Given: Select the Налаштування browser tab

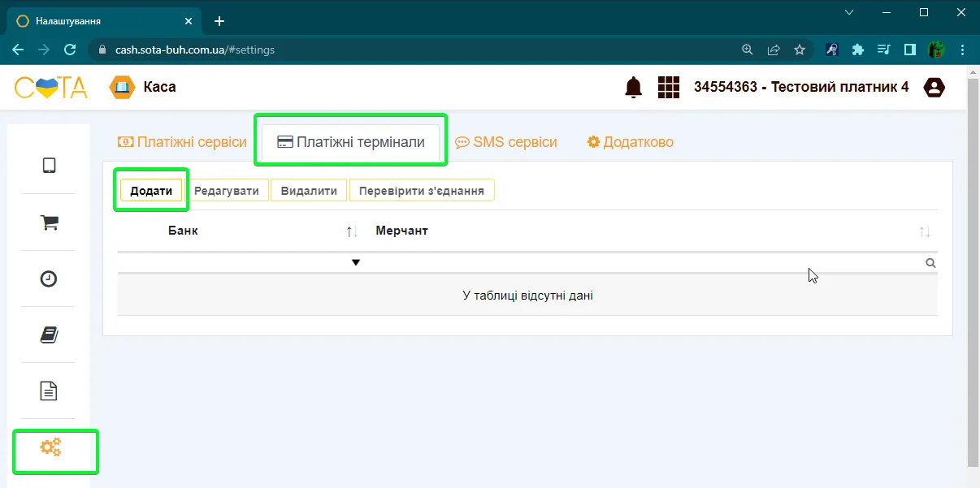Looking at the screenshot, I should click(x=104, y=21).
